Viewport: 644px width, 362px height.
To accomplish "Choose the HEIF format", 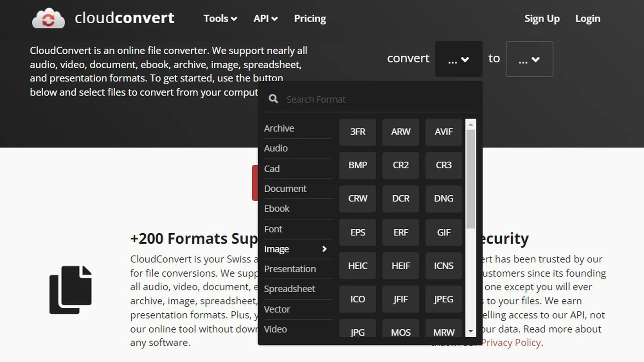I will [401, 266].
